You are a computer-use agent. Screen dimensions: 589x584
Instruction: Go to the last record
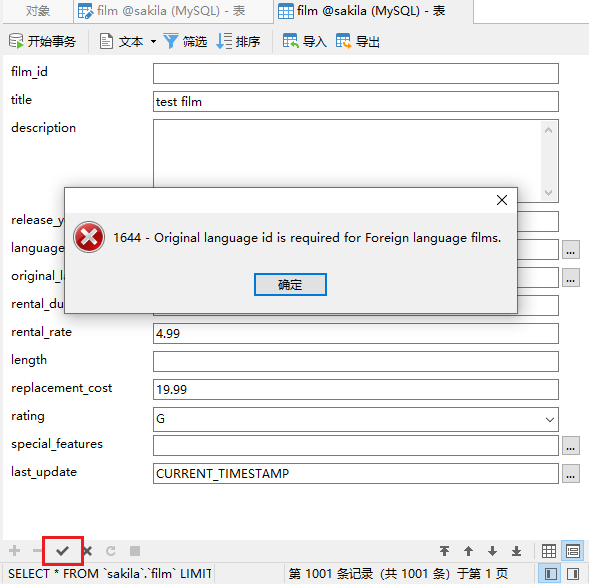click(x=517, y=551)
